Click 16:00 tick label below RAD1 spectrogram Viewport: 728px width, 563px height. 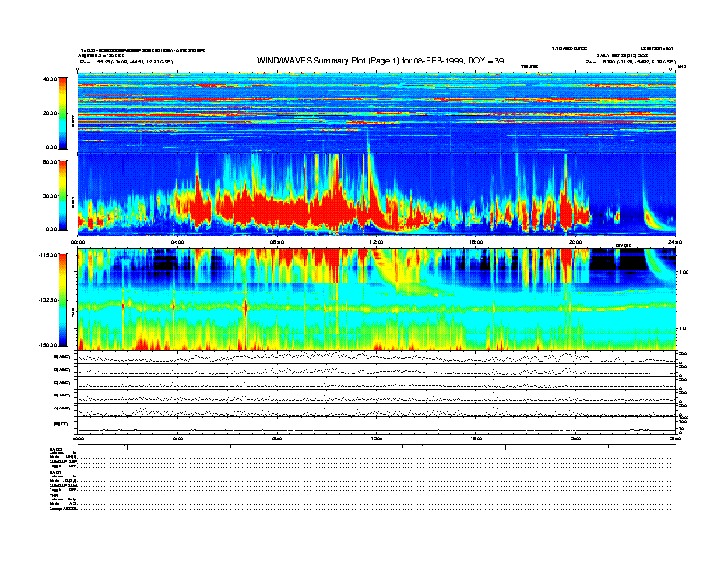[x=476, y=242]
